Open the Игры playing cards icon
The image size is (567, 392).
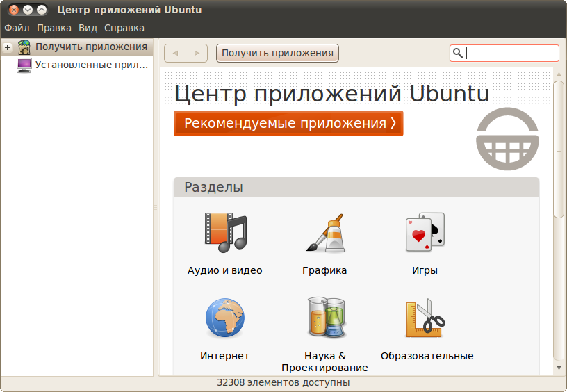tap(425, 232)
